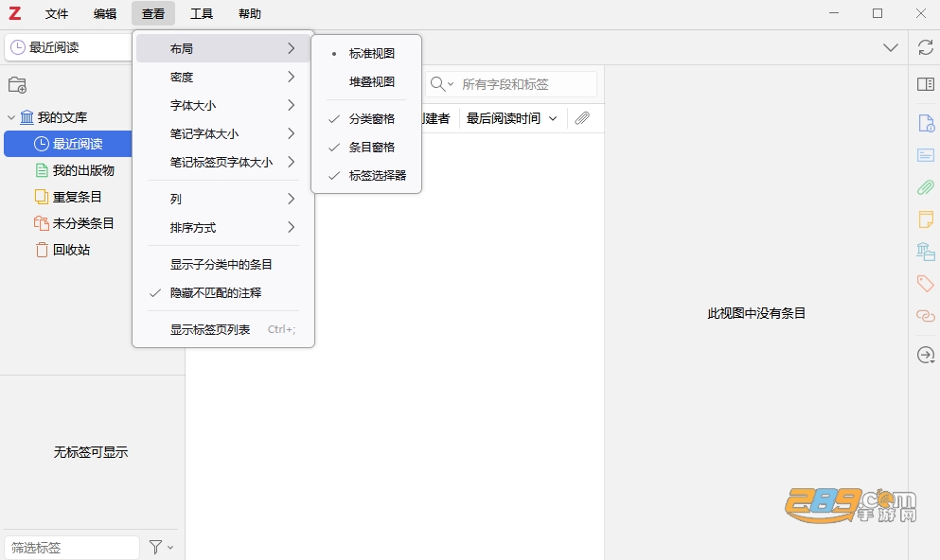Open the yellow notes section icon
The image size is (940, 560).
(x=926, y=219)
